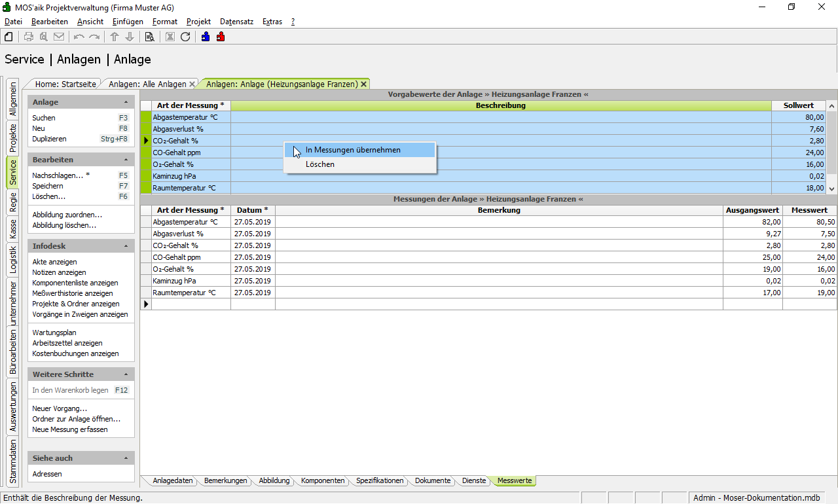Screen dimensions: 838x504
Task: Switch to the Komponenten bottom tab
Action: 323,480
